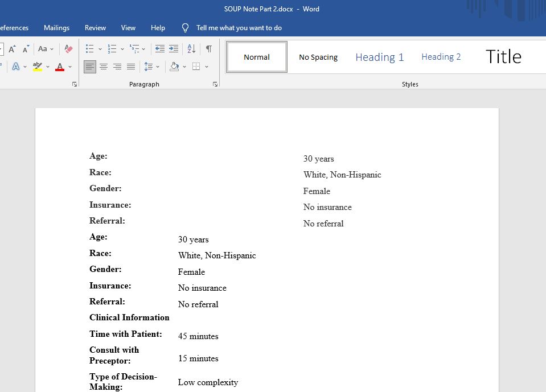Apply shading with the paint bucket
This screenshot has width=546, height=392.
[174, 67]
